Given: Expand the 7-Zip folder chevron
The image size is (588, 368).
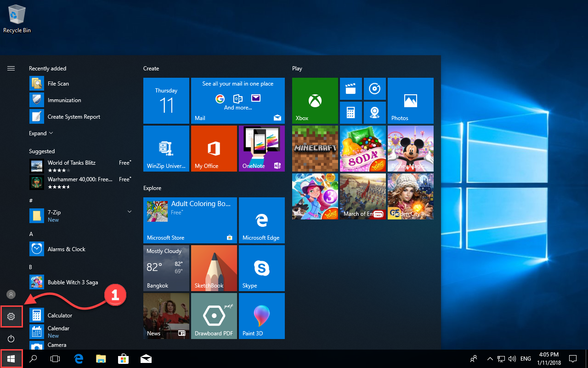Looking at the screenshot, I should 129,212.
